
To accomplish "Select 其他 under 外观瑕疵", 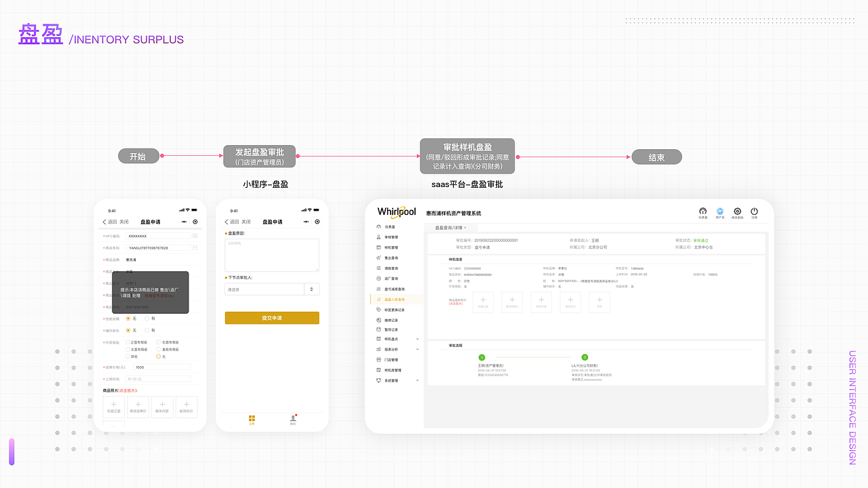I will click(132, 357).
